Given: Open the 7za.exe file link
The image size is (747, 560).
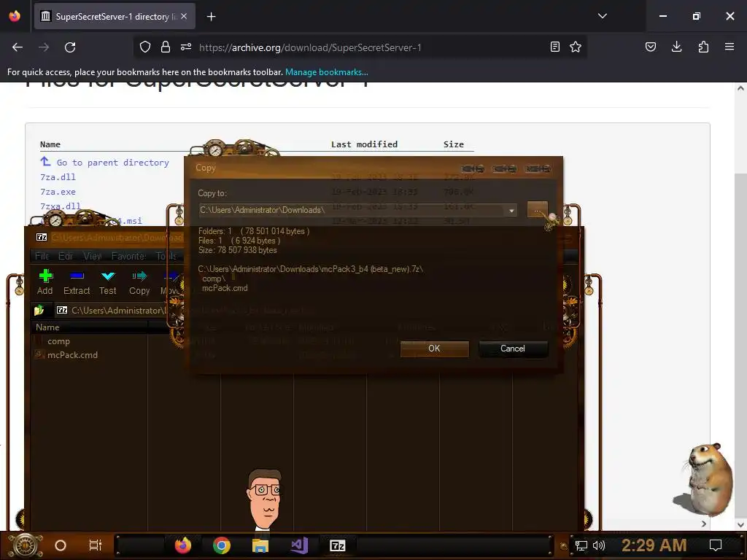Looking at the screenshot, I should (x=58, y=192).
